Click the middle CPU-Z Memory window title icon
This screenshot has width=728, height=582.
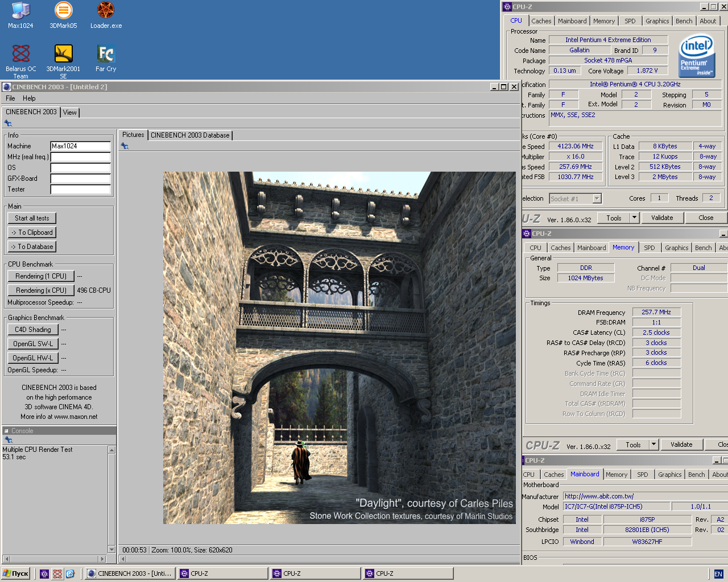(527, 234)
